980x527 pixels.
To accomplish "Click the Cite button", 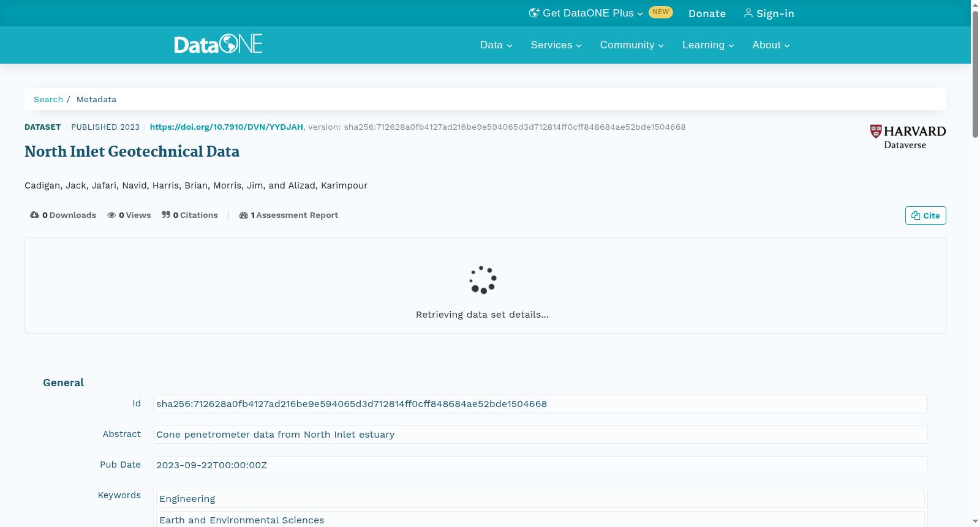I will pyautogui.click(x=925, y=215).
